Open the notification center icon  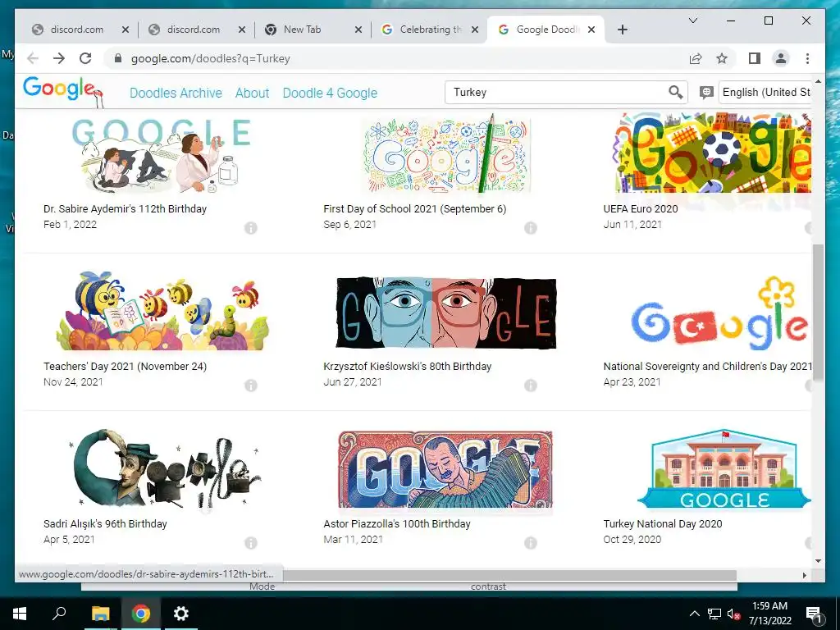813,614
